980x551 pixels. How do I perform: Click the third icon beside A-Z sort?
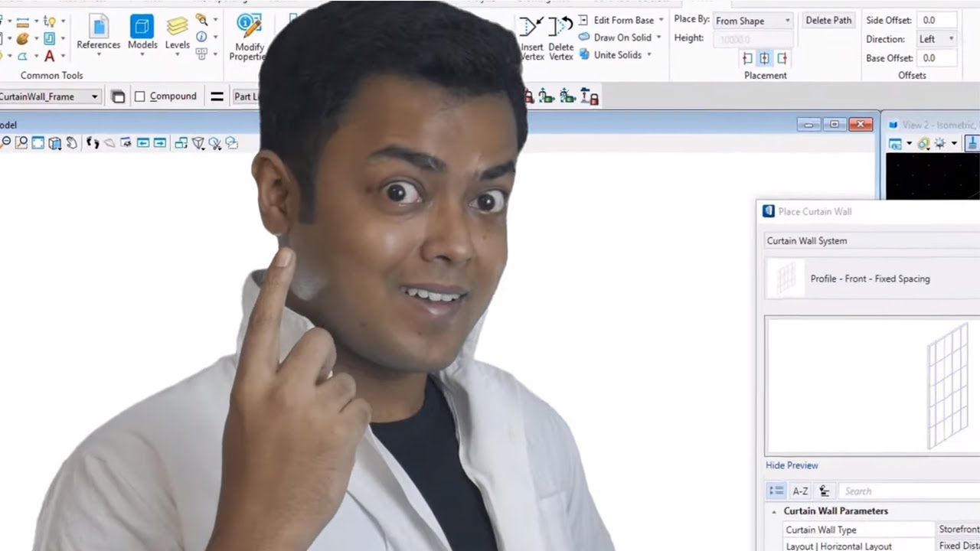point(824,491)
